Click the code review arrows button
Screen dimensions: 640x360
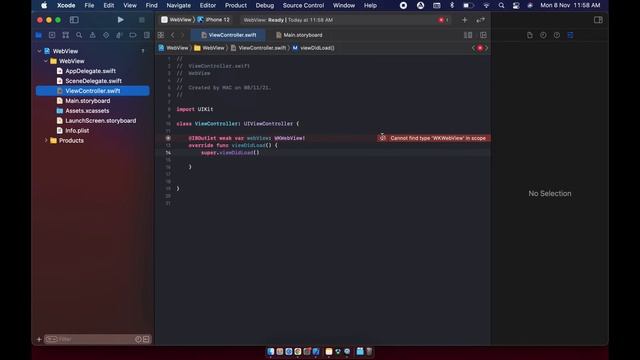[480, 20]
